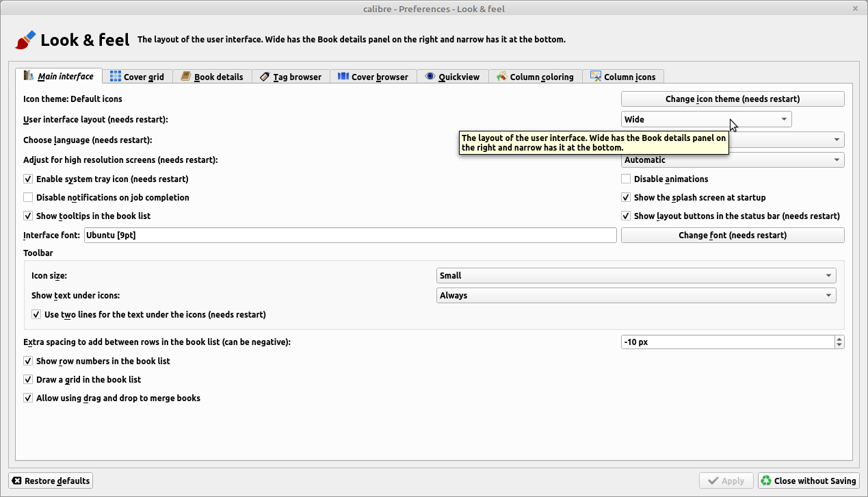Click the Column coloring tab icon
This screenshot has height=497, width=868.
[502, 77]
